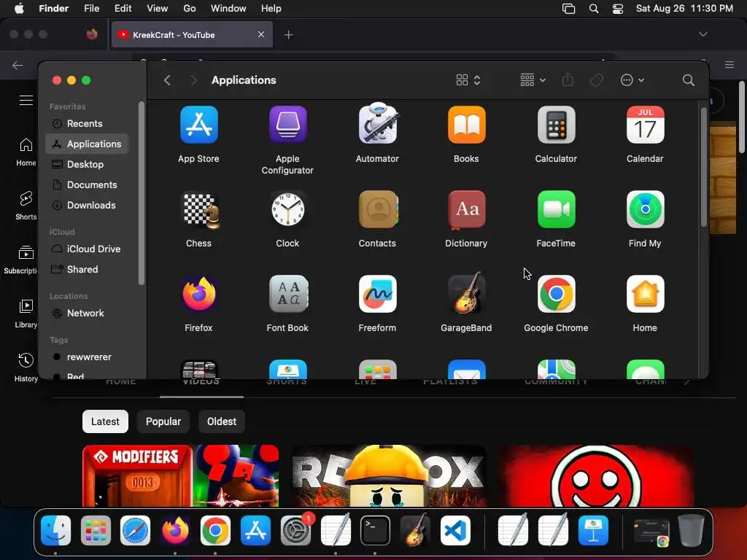
Task: Open Recents in the Finder sidebar
Action: [88, 123]
